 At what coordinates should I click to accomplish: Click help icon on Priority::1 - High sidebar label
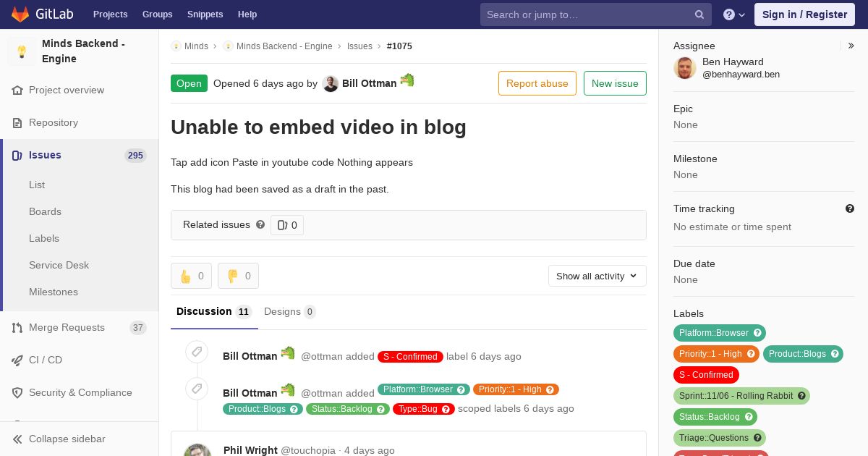[x=751, y=354]
